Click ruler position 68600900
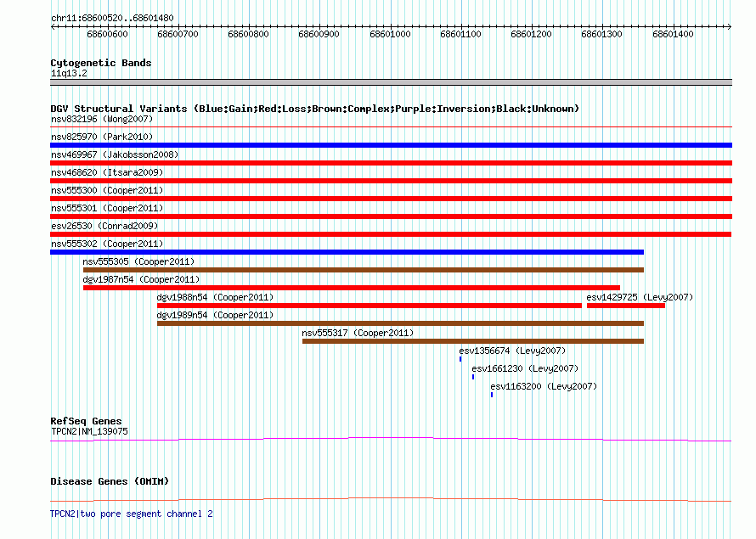The image size is (756, 539). coord(319,34)
